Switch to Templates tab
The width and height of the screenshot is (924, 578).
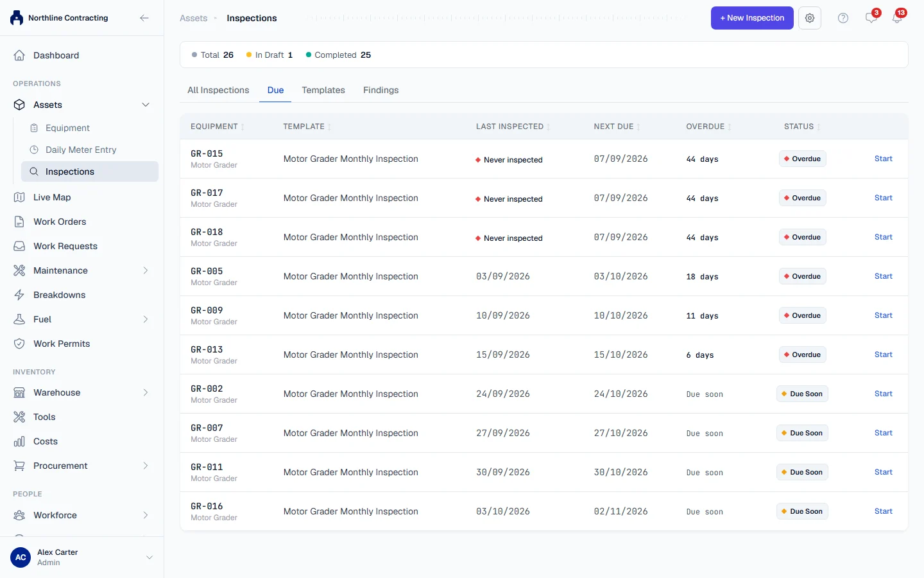pyautogui.click(x=323, y=90)
